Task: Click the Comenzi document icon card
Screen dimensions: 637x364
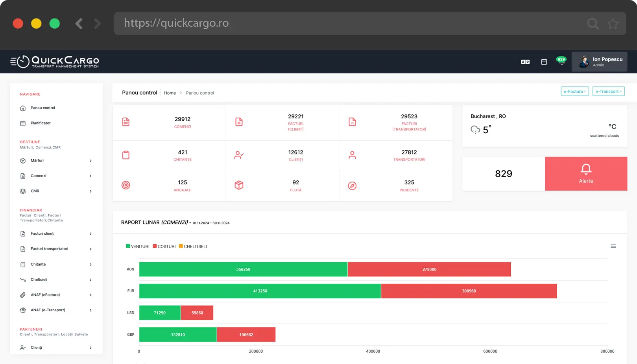Action: coord(126,122)
